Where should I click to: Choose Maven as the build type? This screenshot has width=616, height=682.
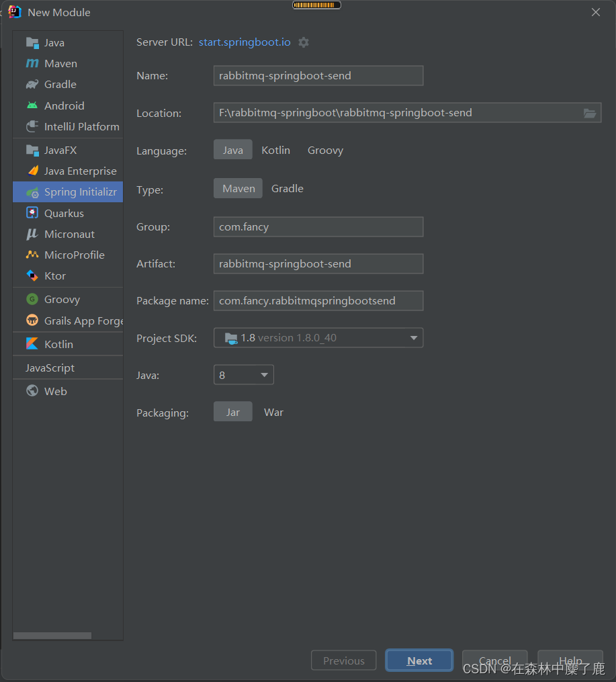[x=238, y=188]
